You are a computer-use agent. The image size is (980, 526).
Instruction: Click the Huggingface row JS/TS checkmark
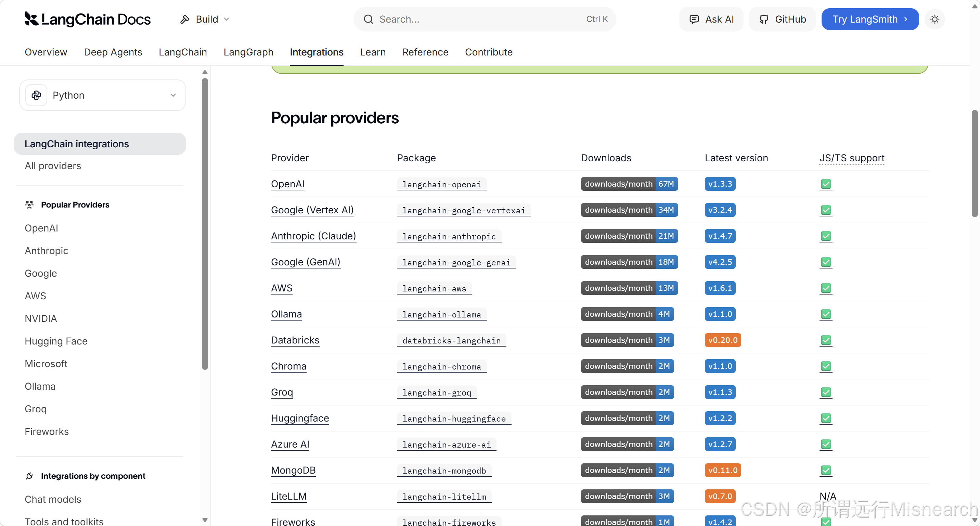click(826, 418)
